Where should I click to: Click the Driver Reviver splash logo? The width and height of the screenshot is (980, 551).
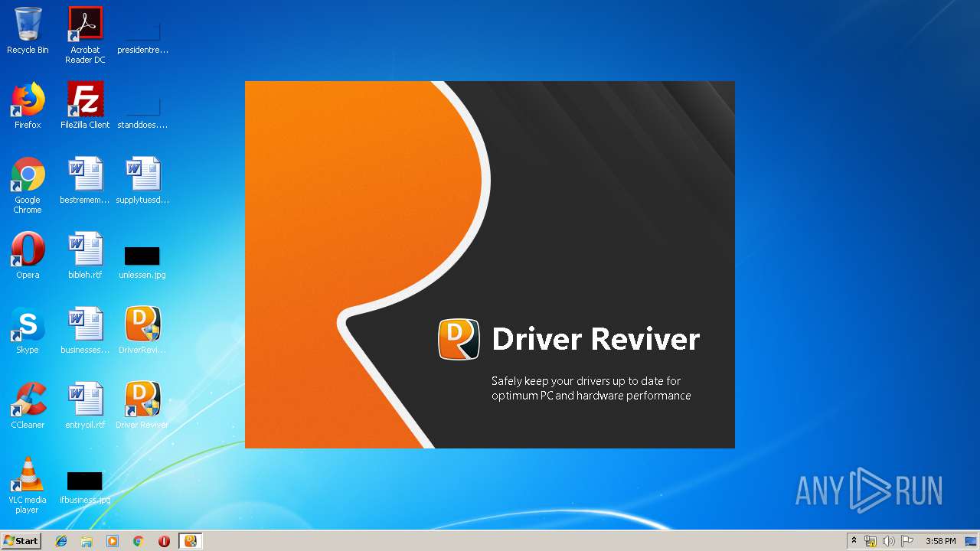pos(459,339)
